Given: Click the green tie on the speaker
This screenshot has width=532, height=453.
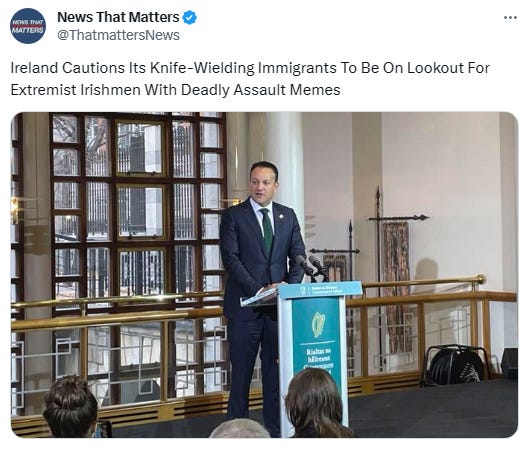Looking at the screenshot, I should tap(267, 231).
